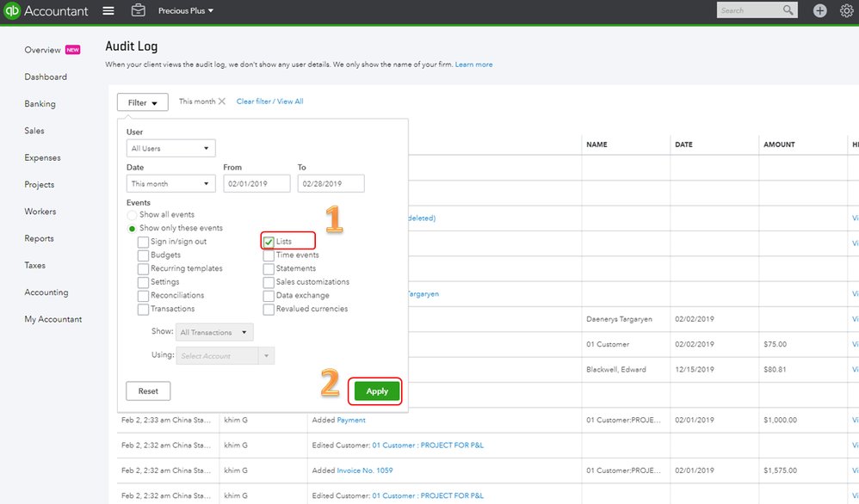
Task: Click the AMOUNT column header
Action: click(779, 145)
